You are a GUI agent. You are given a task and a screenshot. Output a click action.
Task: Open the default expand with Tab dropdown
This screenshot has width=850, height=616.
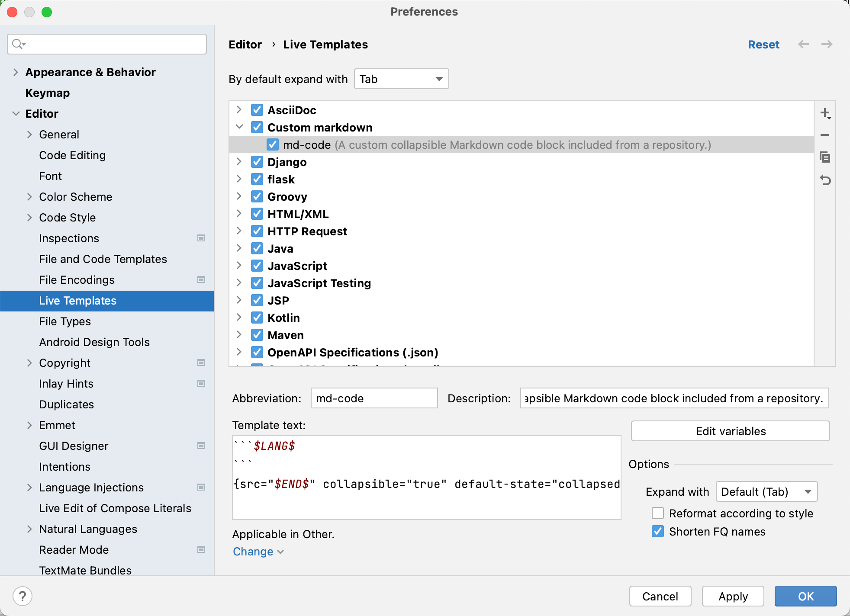[401, 79]
